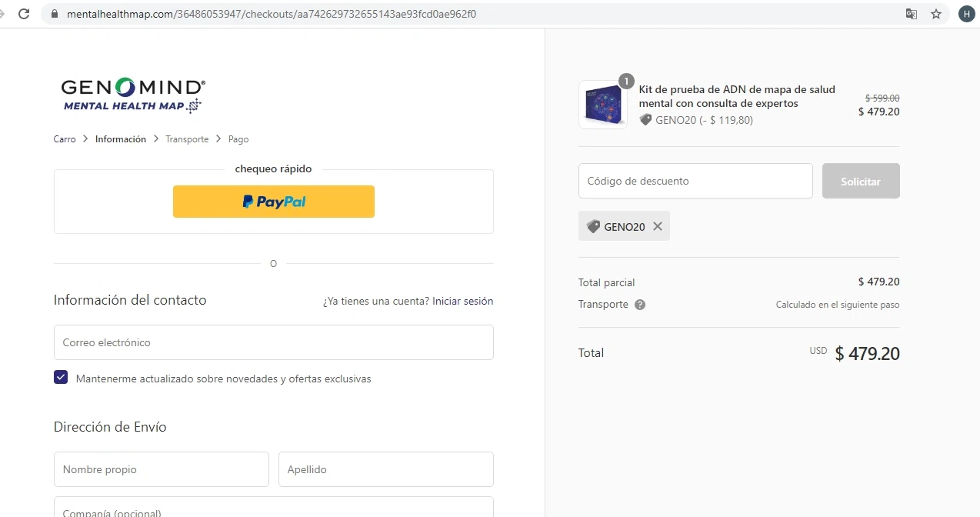Select the Transporte breadcrumb step

pos(187,139)
